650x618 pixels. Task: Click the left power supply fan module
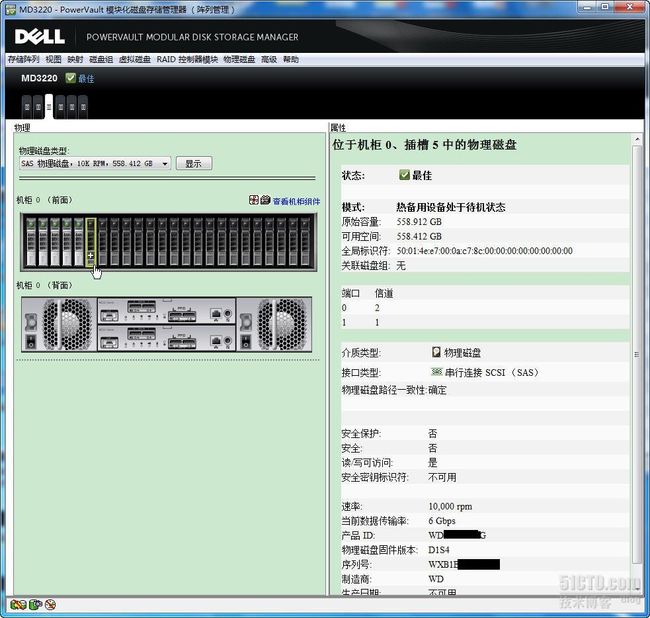(x=59, y=325)
